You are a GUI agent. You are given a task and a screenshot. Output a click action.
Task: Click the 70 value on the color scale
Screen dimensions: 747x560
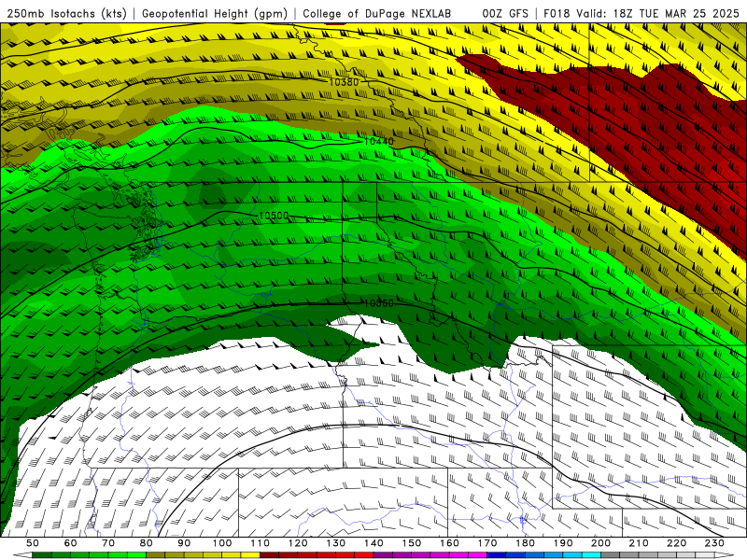(x=108, y=543)
